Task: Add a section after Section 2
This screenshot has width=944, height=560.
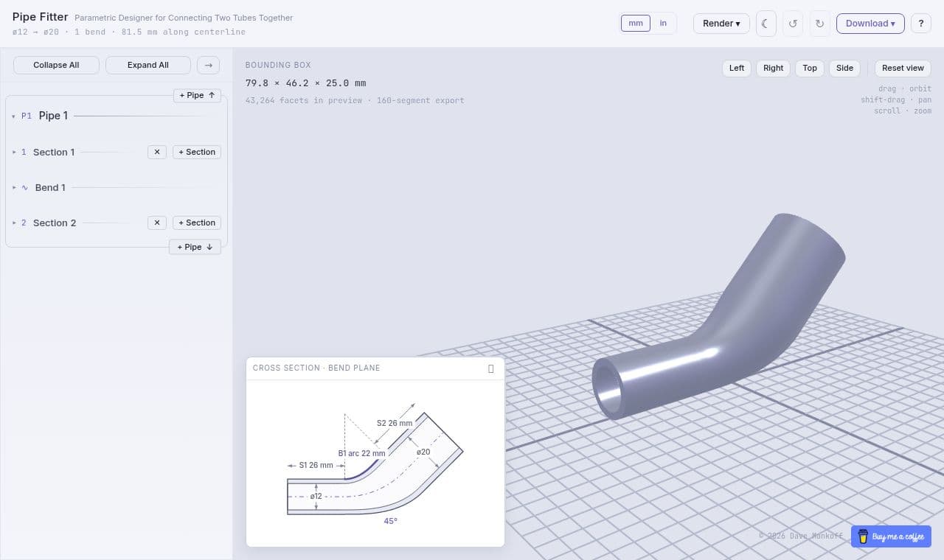Action: (x=197, y=223)
